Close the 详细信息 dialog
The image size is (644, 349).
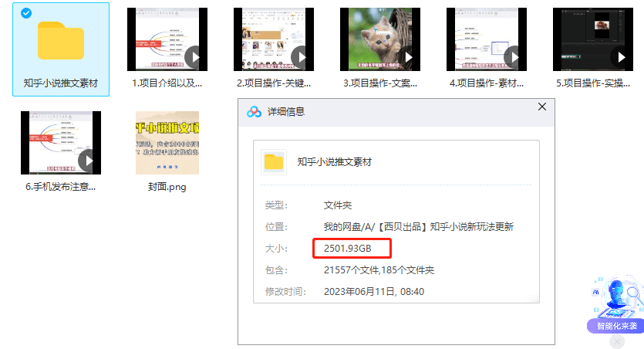point(541,107)
